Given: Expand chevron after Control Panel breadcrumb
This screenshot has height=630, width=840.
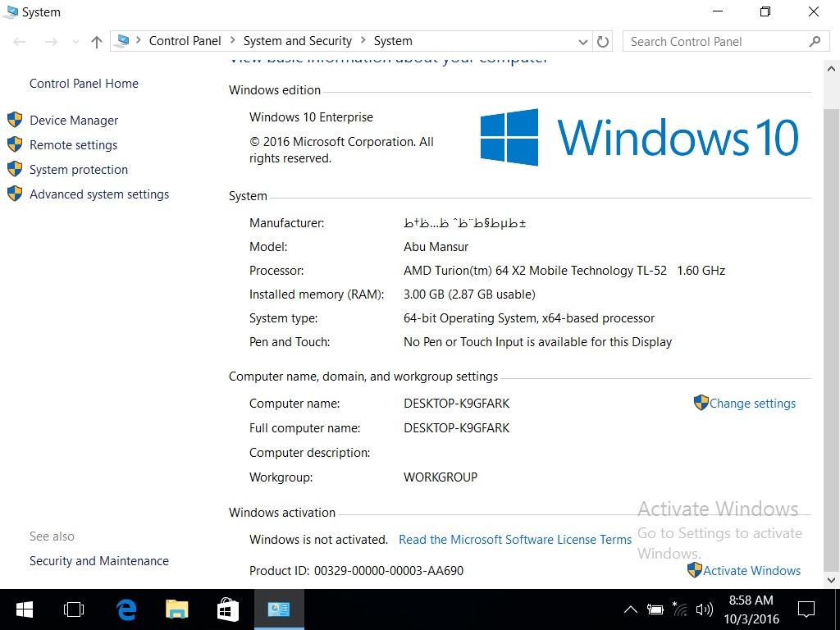Looking at the screenshot, I should coord(232,40).
